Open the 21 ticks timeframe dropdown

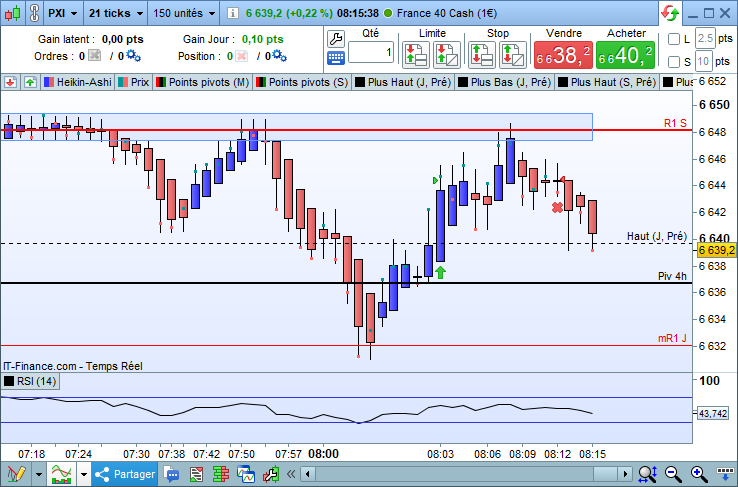click(x=116, y=13)
